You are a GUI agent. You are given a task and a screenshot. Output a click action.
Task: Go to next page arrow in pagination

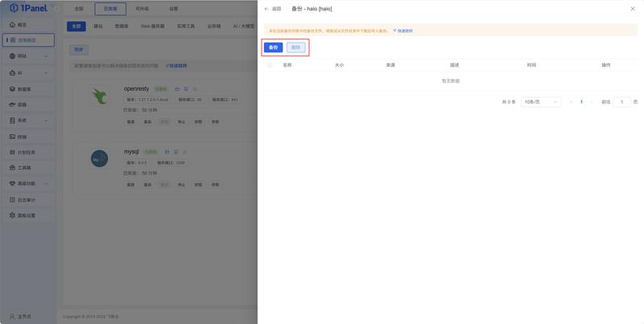click(x=592, y=102)
